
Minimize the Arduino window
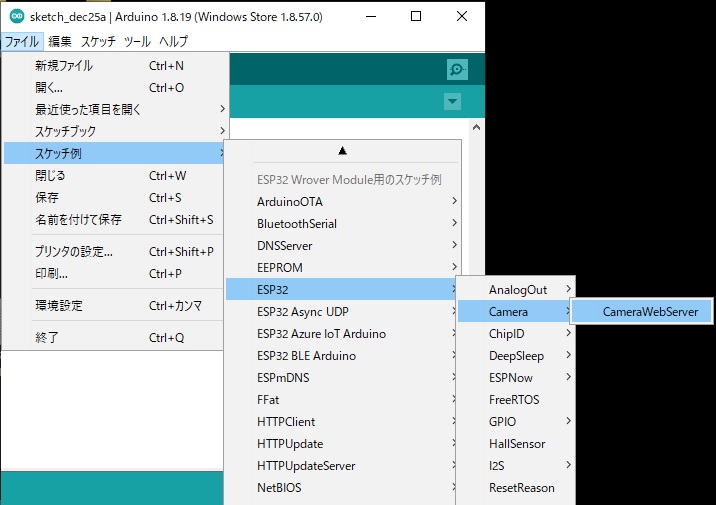point(371,16)
